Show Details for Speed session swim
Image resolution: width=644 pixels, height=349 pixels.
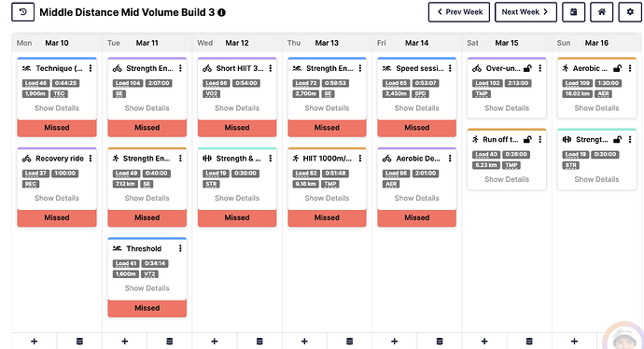click(x=417, y=108)
